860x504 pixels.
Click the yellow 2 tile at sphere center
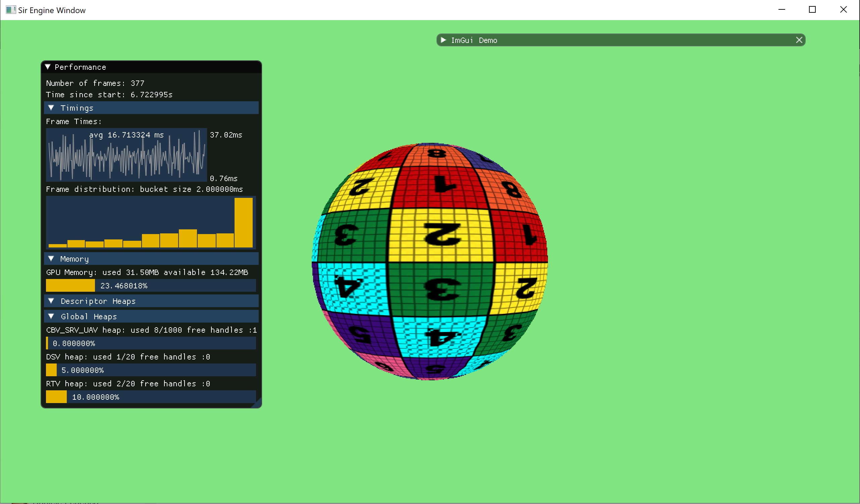click(x=441, y=235)
